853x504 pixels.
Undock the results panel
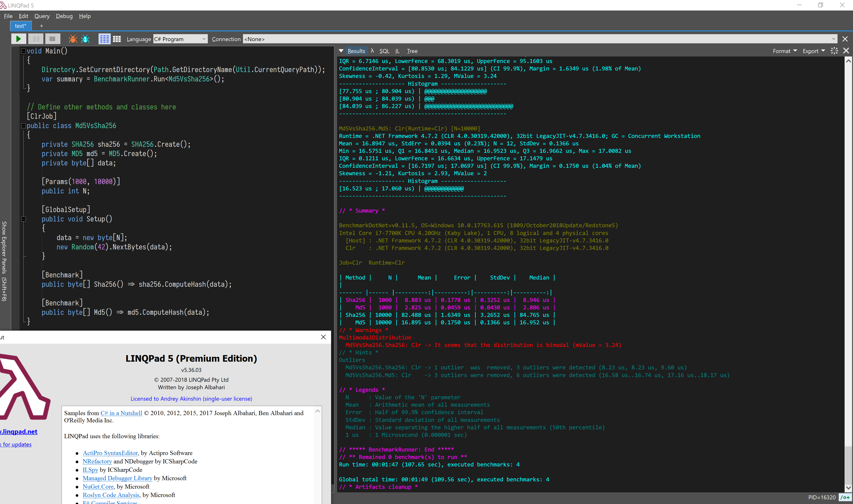tap(834, 51)
